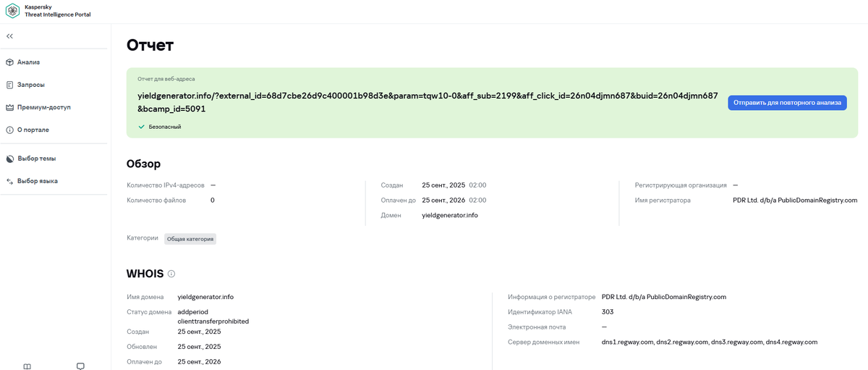Click the Kaspersky Threat Intelligence Portal logo
868x370 pixels.
(x=12, y=11)
